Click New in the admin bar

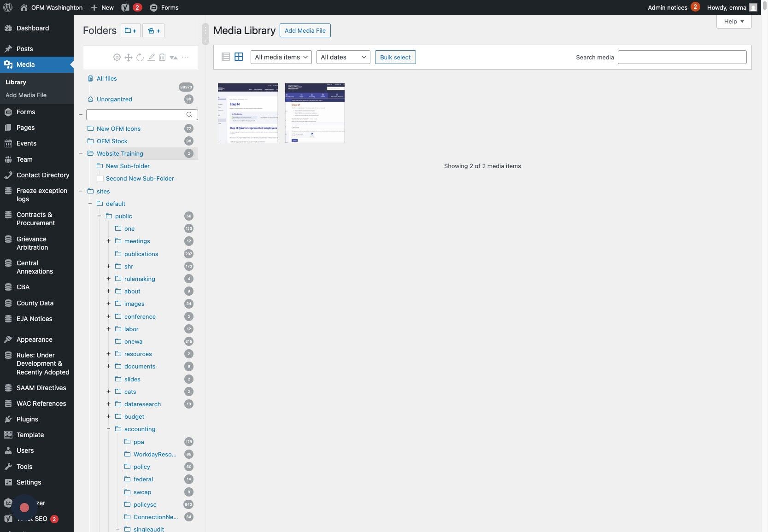coord(102,7)
